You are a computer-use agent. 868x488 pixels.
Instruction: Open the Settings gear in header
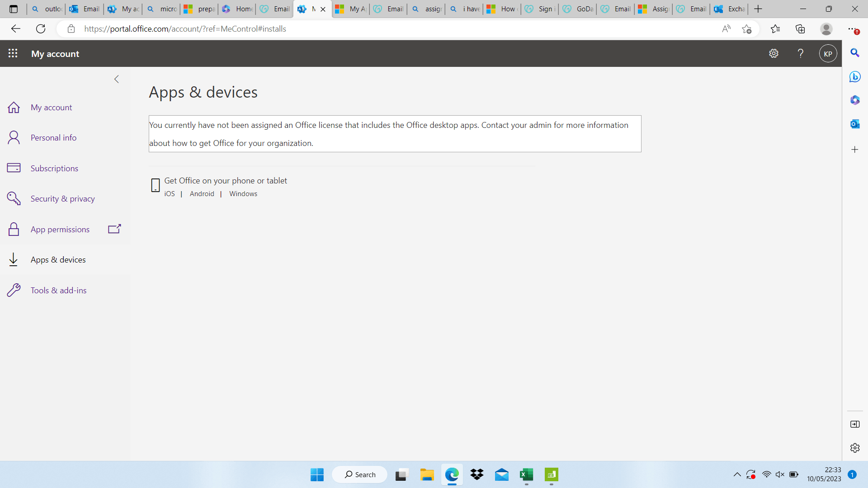774,53
